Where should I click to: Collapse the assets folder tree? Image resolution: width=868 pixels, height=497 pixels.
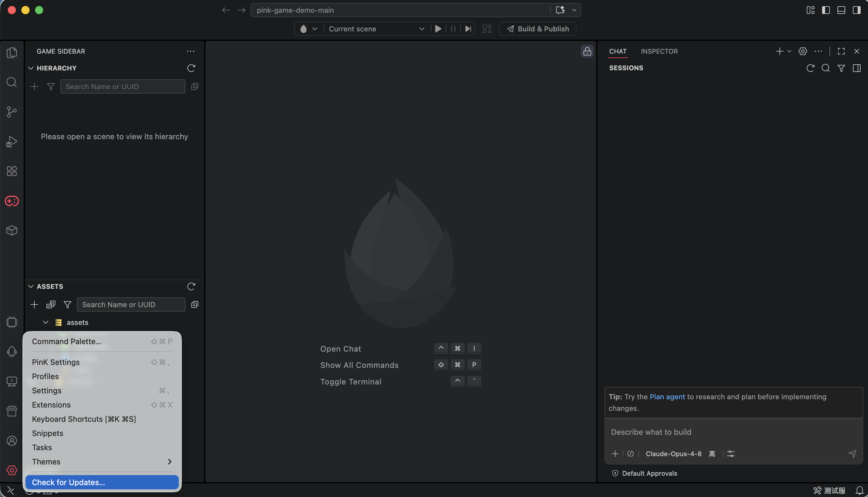(x=45, y=322)
